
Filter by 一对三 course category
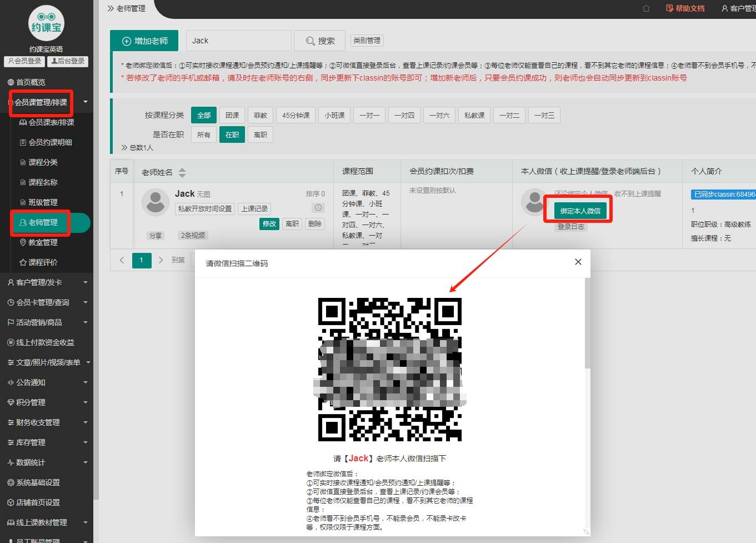[x=544, y=115]
